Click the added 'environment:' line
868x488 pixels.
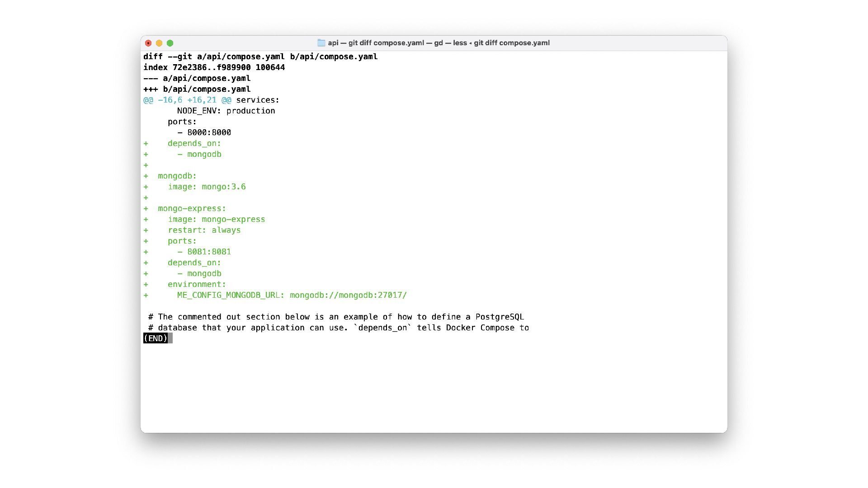pos(197,284)
